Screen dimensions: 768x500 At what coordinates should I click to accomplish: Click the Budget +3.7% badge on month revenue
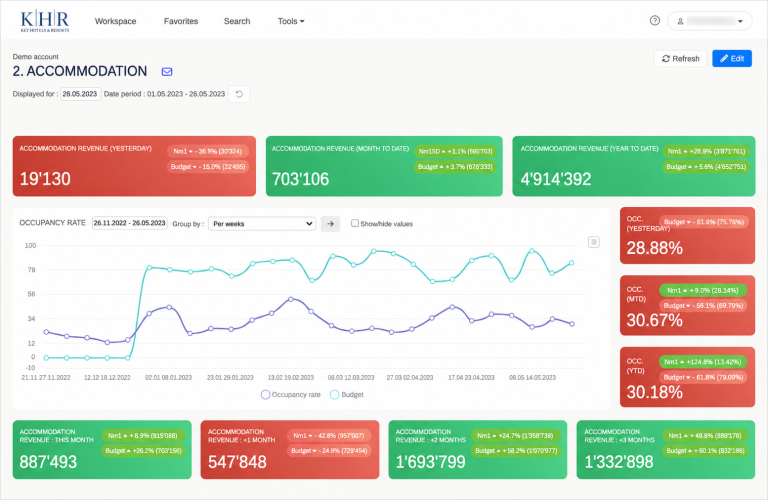(456, 167)
